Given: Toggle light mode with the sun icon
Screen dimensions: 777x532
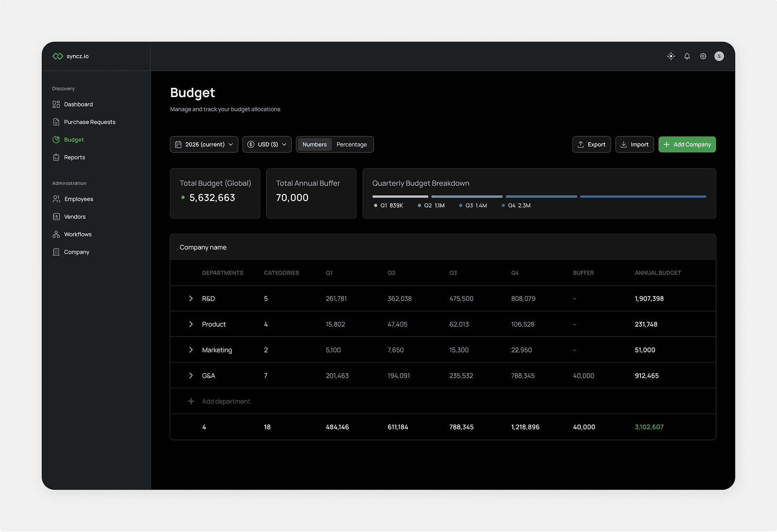Looking at the screenshot, I should [671, 56].
